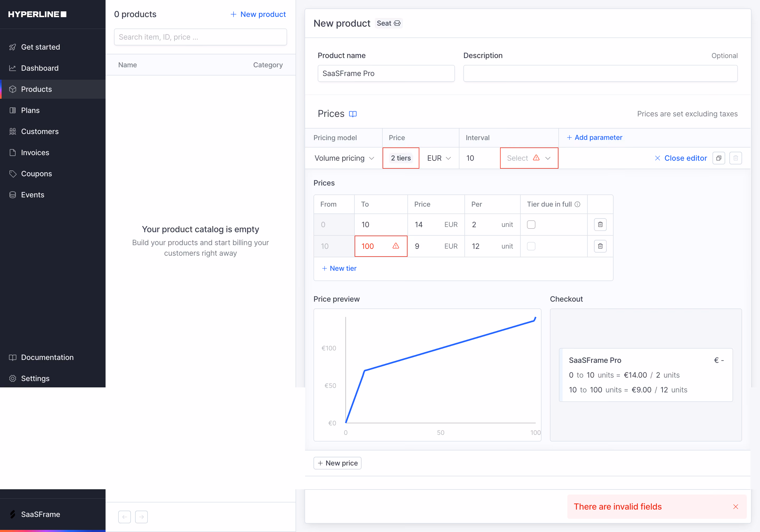Click the 2 tiers price cell
760x532 pixels.
401,158
